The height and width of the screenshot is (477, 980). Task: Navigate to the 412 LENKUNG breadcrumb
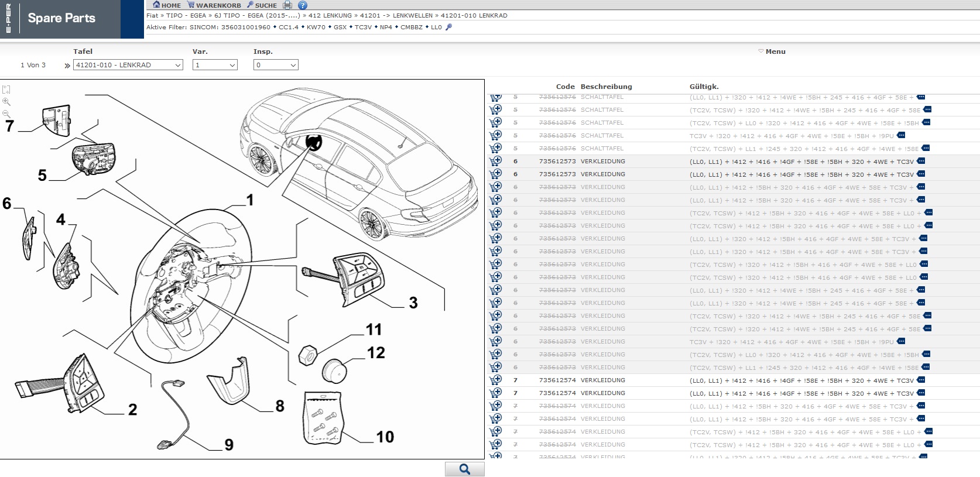pyautogui.click(x=330, y=16)
